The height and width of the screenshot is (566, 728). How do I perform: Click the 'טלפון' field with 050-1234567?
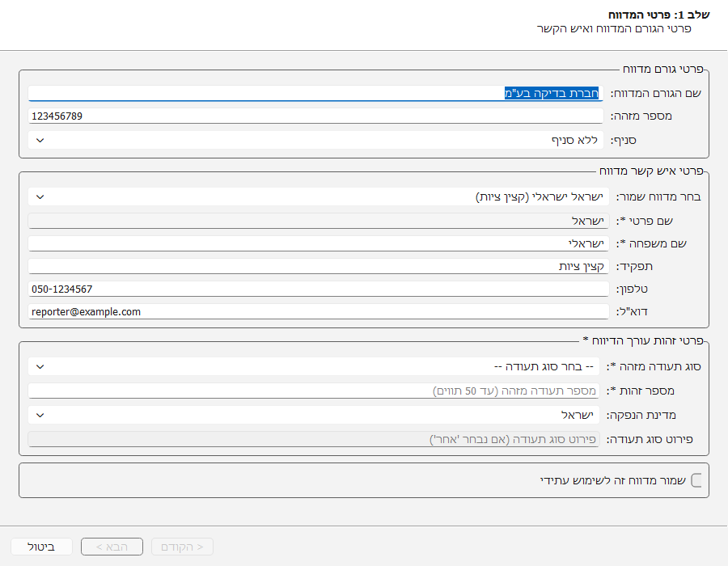pyautogui.click(x=317, y=289)
